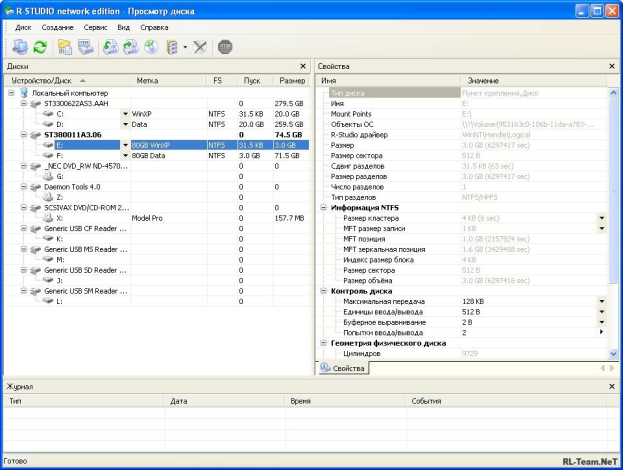This screenshot has width=623, height=470.
Task: Open the dropdown arrow on the D: row
Action: tap(125, 124)
